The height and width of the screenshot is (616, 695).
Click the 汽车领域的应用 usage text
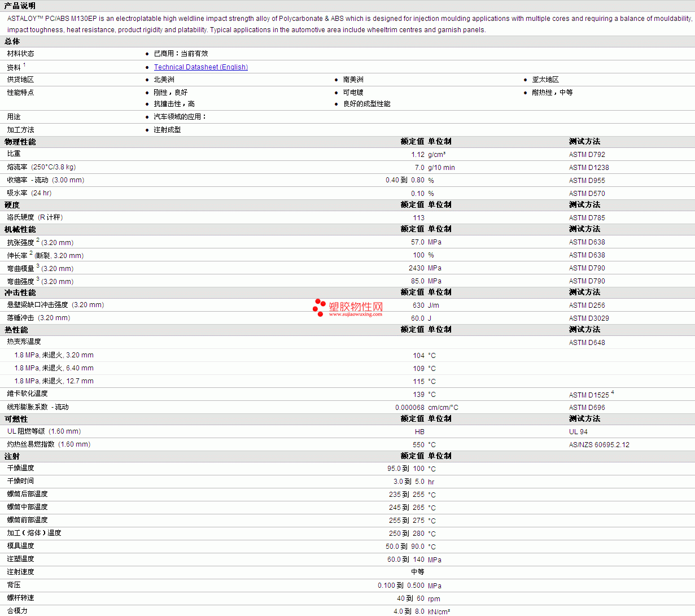coord(180,117)
